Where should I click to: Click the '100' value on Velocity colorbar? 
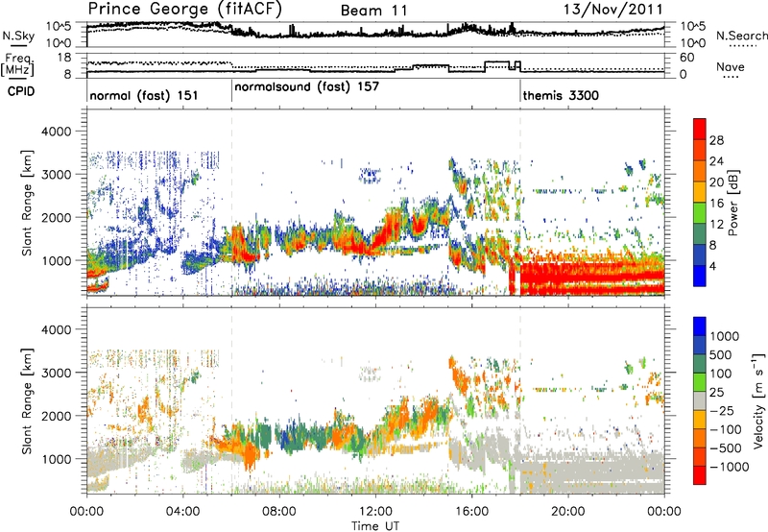721,374
